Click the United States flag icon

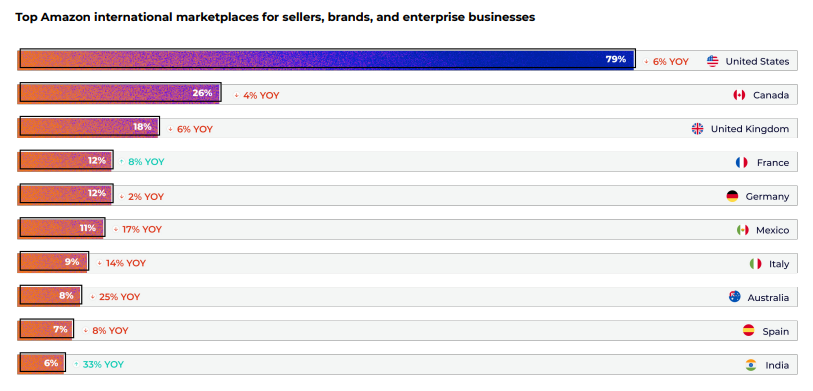coord(712,61)
